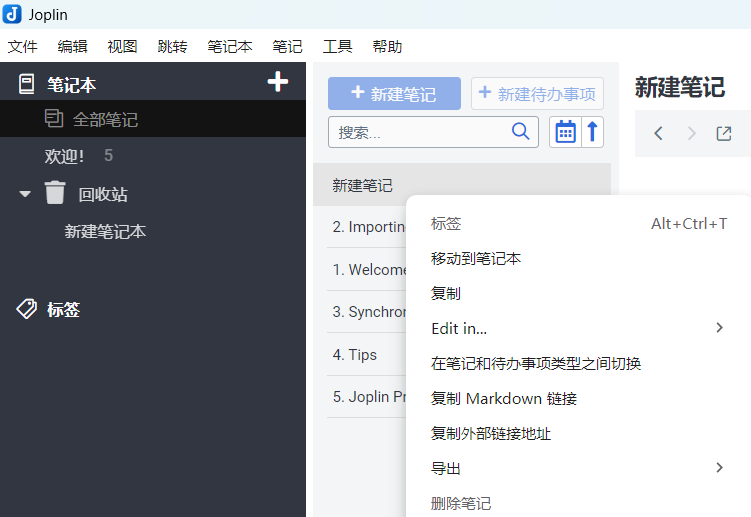The width and height of the screenshot is (751, 517).
Task: Reverse sort order with arrow icon
Action: [592, 132]
